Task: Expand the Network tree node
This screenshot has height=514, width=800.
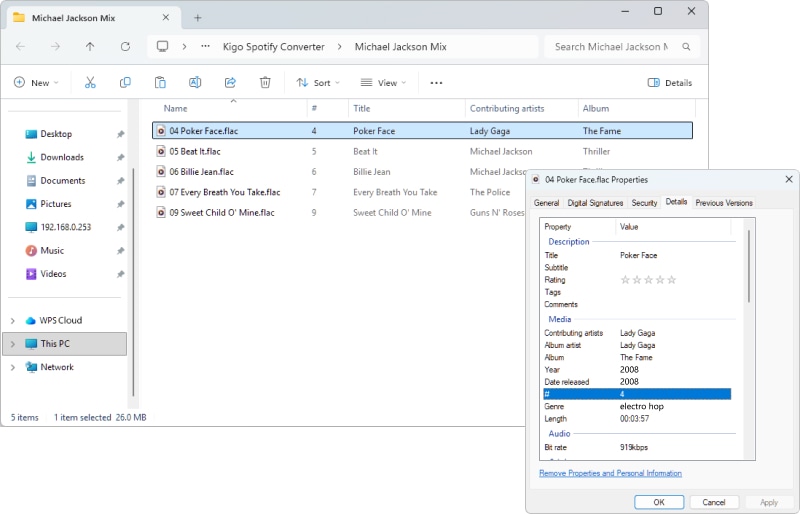Action: [13, 367]
